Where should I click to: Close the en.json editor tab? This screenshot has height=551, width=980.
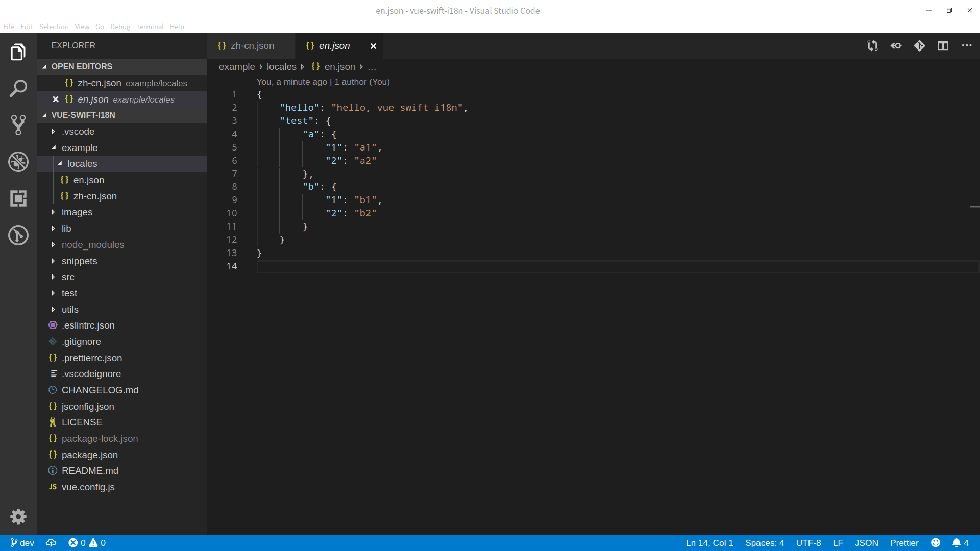click(x=373, y=46)
